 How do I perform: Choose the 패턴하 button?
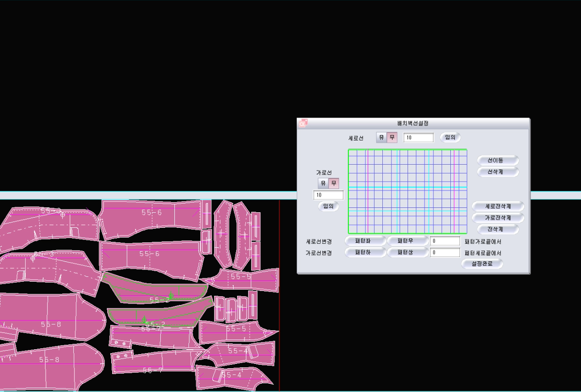[365, 253]
